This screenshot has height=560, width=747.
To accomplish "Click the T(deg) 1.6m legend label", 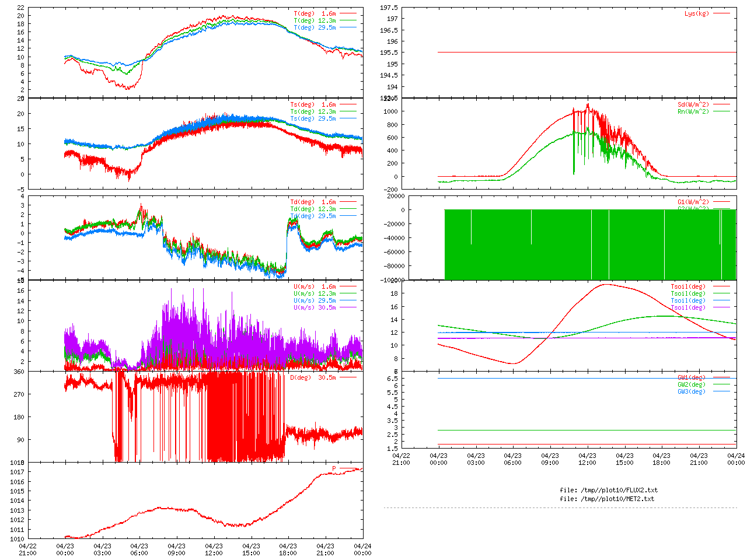I will point(315,13).
